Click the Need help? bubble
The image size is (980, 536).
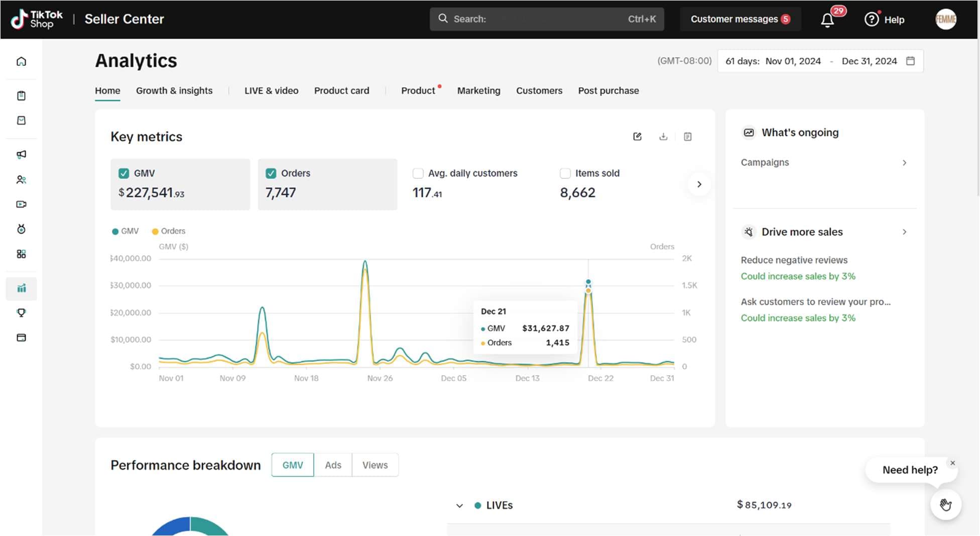910,470
